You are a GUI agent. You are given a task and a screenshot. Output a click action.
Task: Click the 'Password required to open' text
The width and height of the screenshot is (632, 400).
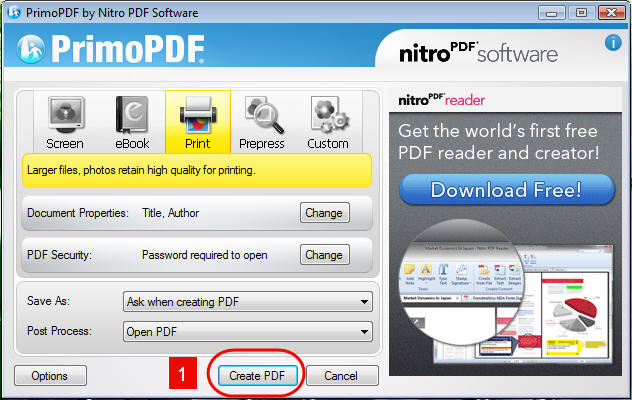[x=204, y=255]
